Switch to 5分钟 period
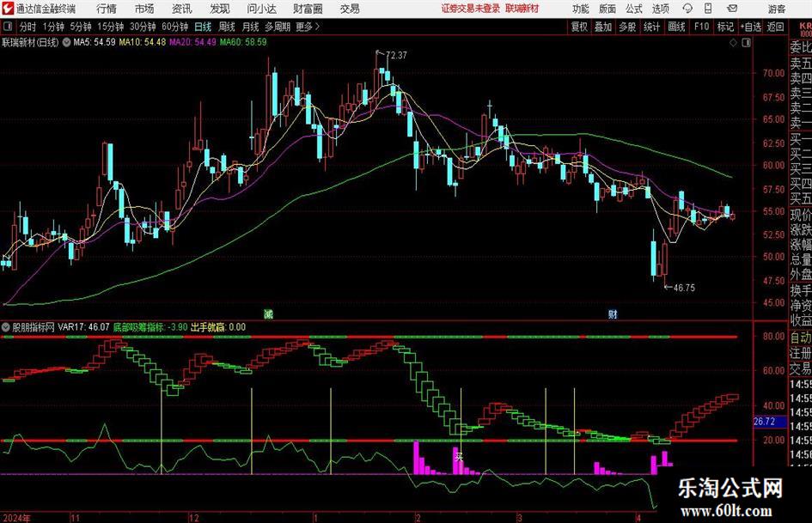The height and width of the screenshot is (523, 812). [x=81, y=27]
